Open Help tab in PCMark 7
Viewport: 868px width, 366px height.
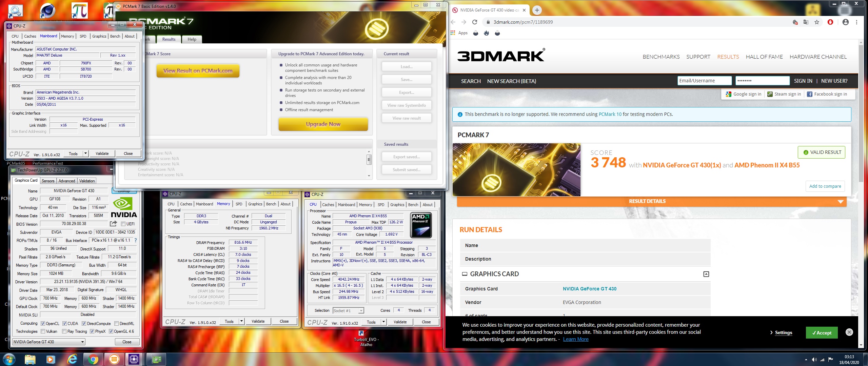click(192, 39)
